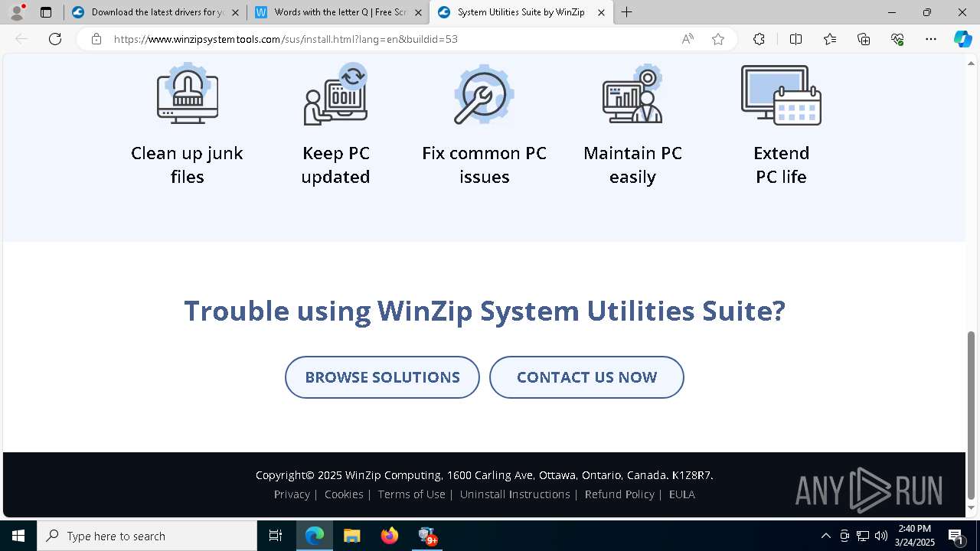
Task: Open Microsoft Edge from the taskbar
Action: (x=315, y=536)
